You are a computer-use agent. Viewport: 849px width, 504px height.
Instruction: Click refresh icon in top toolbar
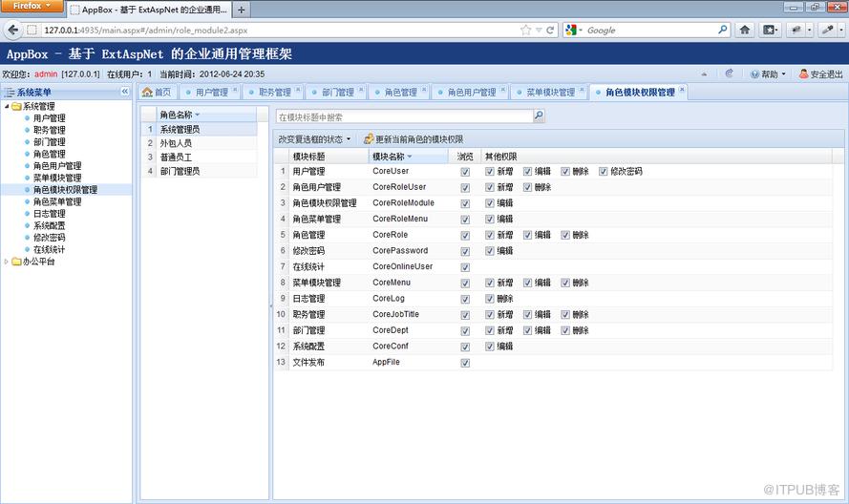[730, 73]
